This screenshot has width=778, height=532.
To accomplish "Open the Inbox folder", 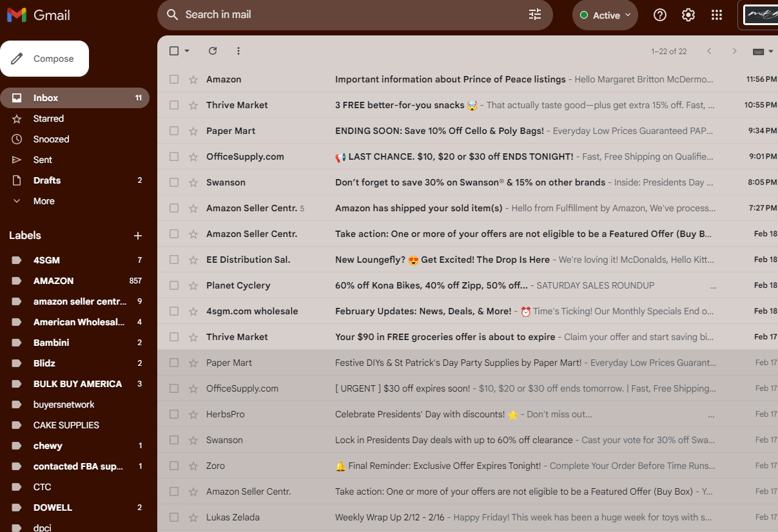I will pos(75,98).
